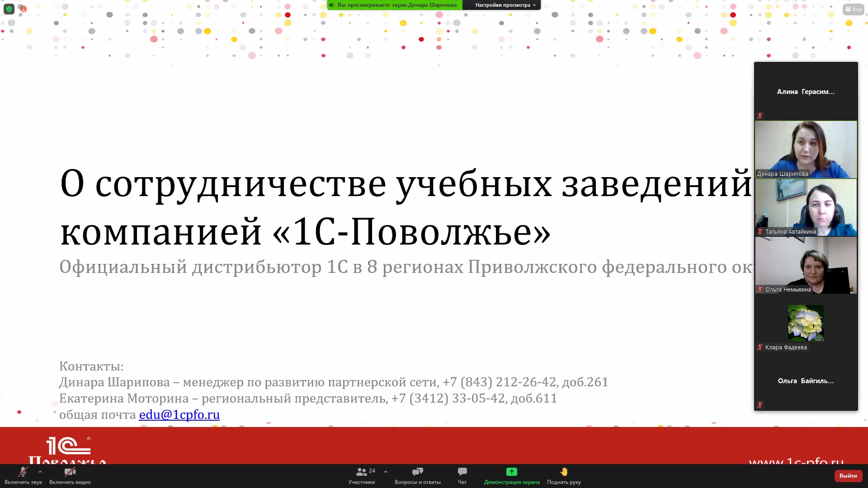868x488 pixels.
Task: Select Динара Шарипова video thumbnail
Action: (806, 150)
